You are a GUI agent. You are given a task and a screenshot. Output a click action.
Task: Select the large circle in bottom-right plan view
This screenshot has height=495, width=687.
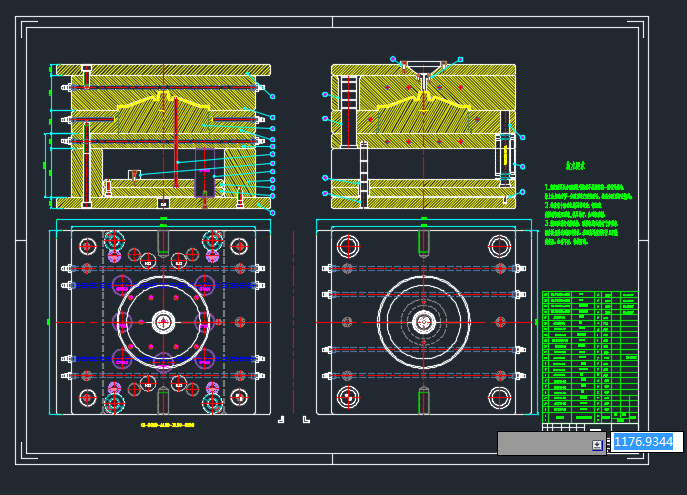pyautogui.click(x=424, y=322)
